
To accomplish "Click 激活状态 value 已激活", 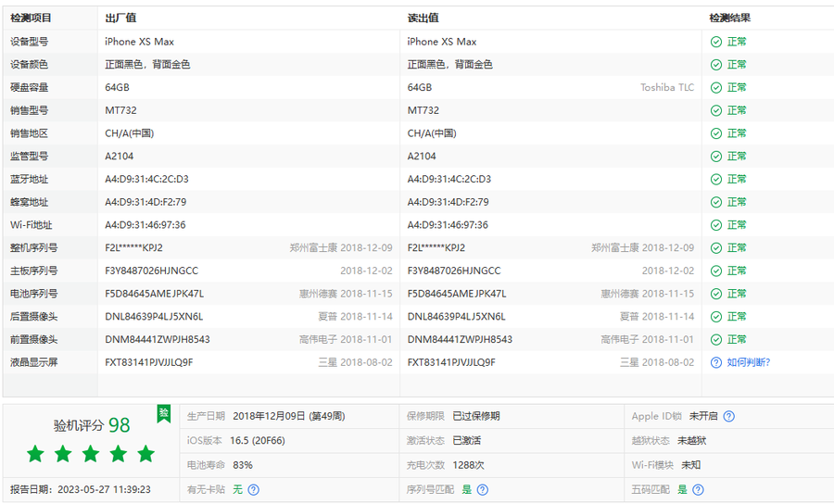I will (x=467, y=441).
